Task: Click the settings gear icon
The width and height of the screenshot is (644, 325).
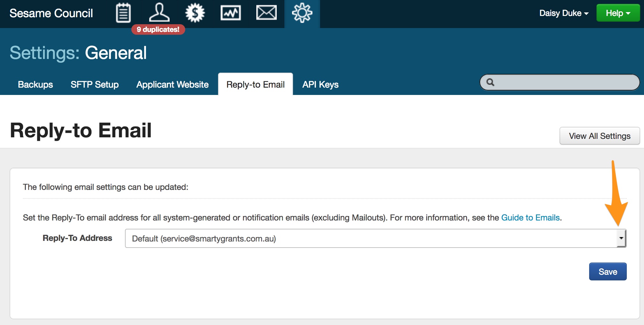Action: 302,13
